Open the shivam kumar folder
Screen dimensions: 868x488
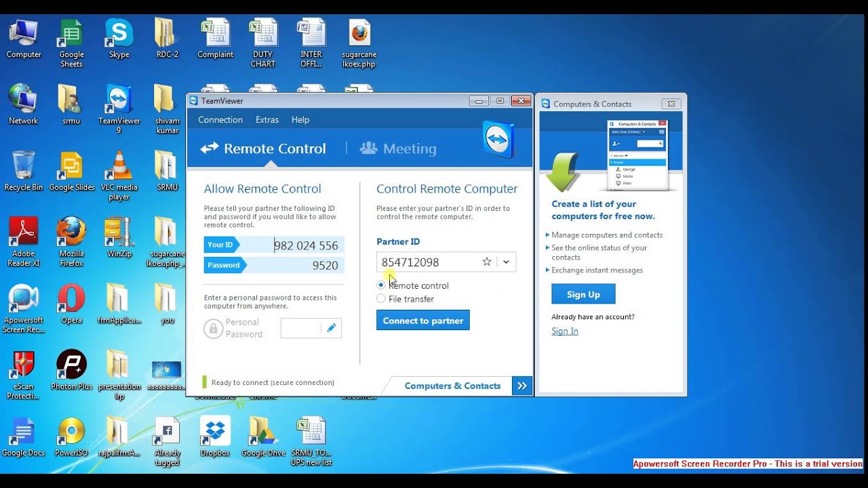point(167,110)
